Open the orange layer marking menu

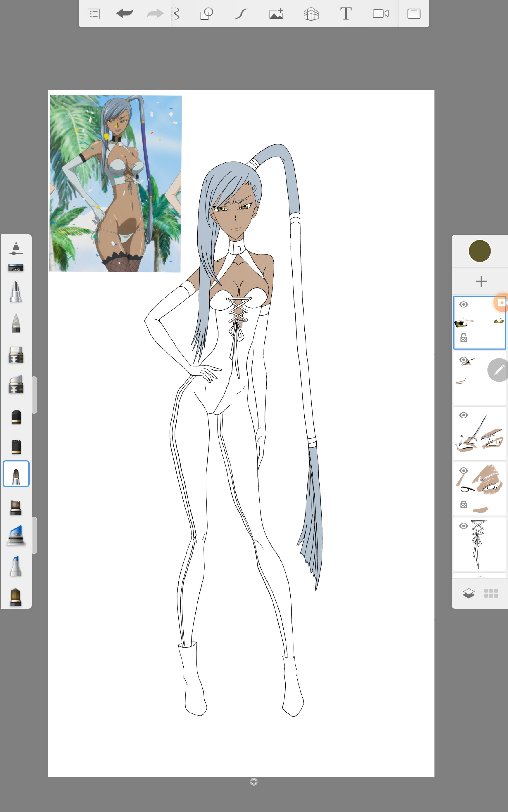click(501, 303)
